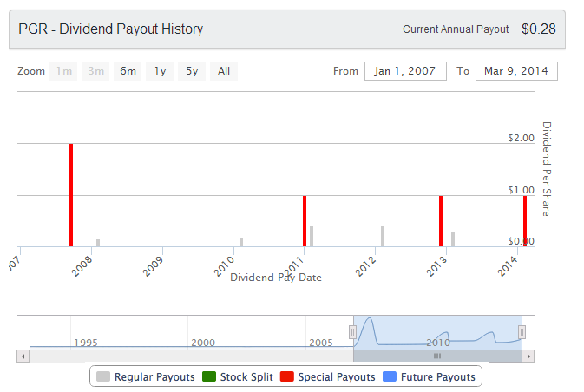Viewport: 584px width, 392px height.
Task: Click the 2009 x-axis label
Action: [153, 266]
